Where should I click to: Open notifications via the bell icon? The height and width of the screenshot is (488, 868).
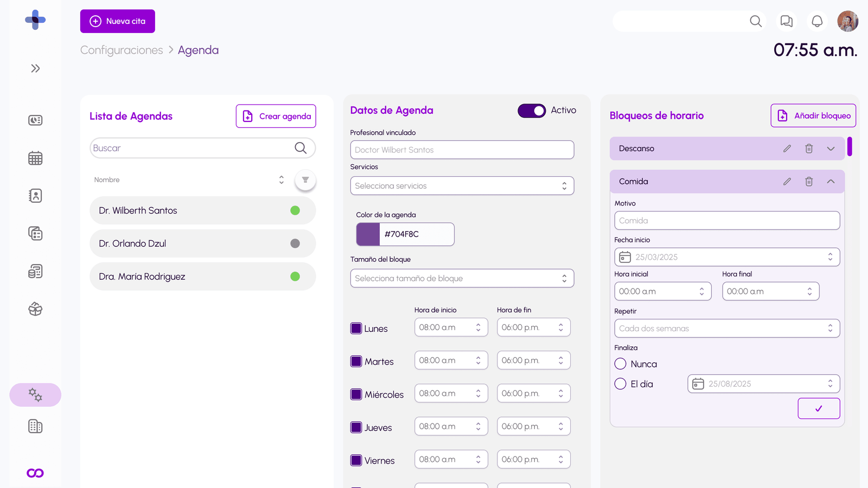click(816, 21)
